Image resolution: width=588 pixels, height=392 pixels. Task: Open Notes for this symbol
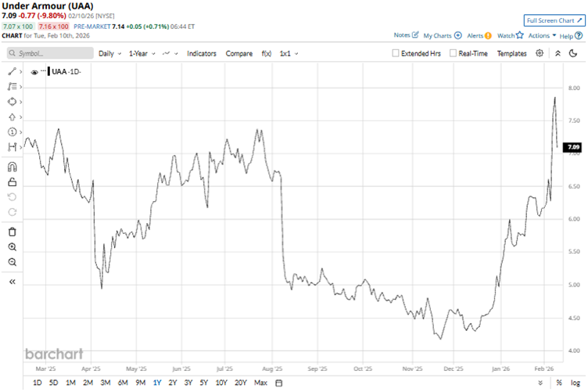click(406, 35)
